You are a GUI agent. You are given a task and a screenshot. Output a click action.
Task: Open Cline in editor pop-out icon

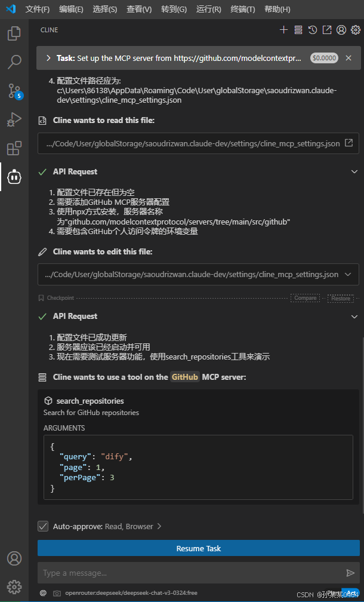[x=327, y=30]
